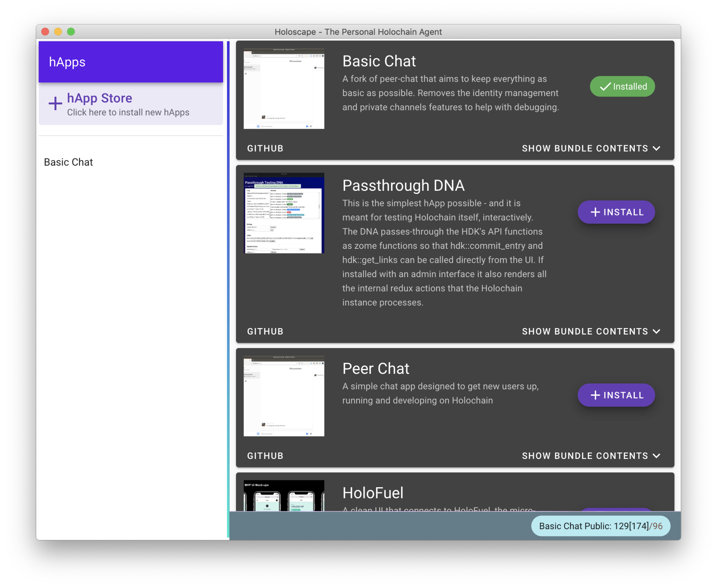Click the Basic Chat screenshot thumbnail
The width and height of the screenshot is (717, 588).
coord(284,89)
